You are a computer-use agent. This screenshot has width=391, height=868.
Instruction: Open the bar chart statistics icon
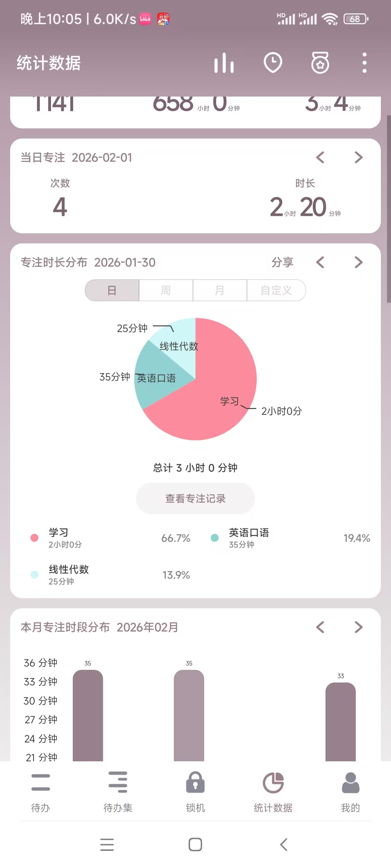coord(224,63)
